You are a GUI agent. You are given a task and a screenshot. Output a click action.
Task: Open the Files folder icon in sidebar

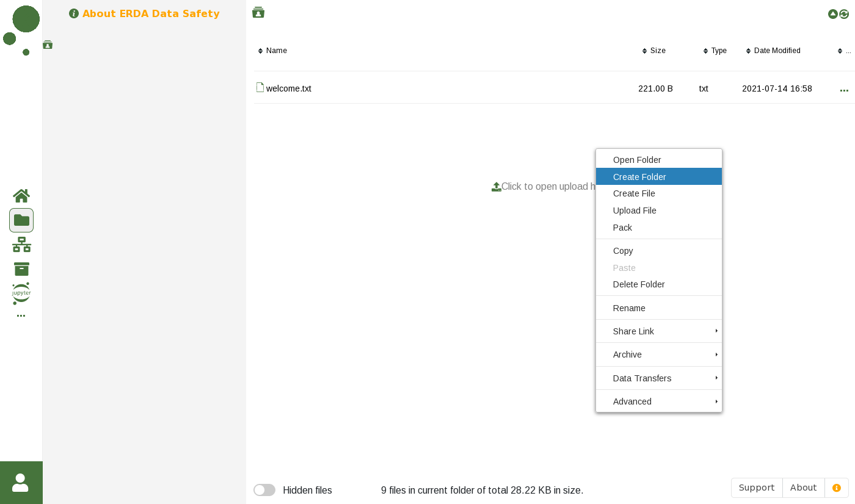click(x=21, y=220)
